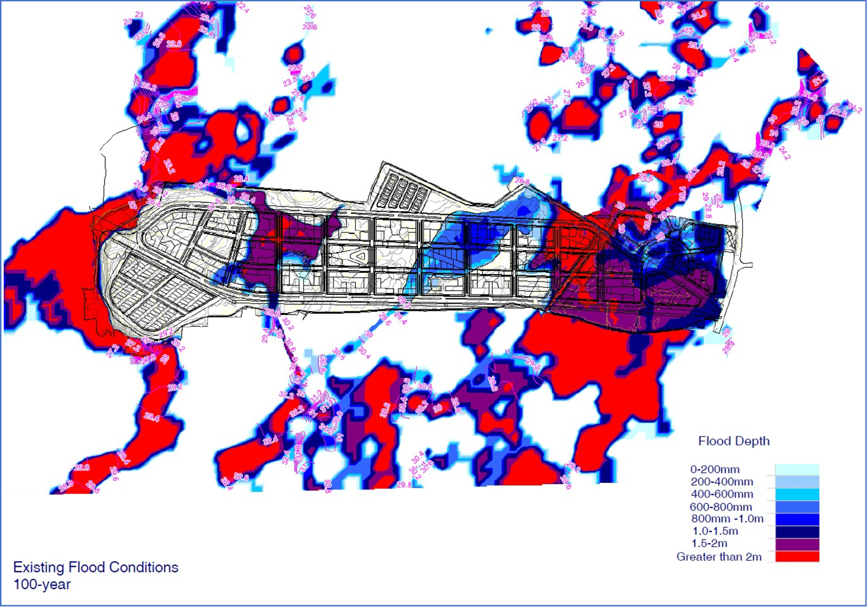Select the 1.0-1.5m dark navy swatch
This screenshot has height=609, width=868.
(x=797, y=531)
